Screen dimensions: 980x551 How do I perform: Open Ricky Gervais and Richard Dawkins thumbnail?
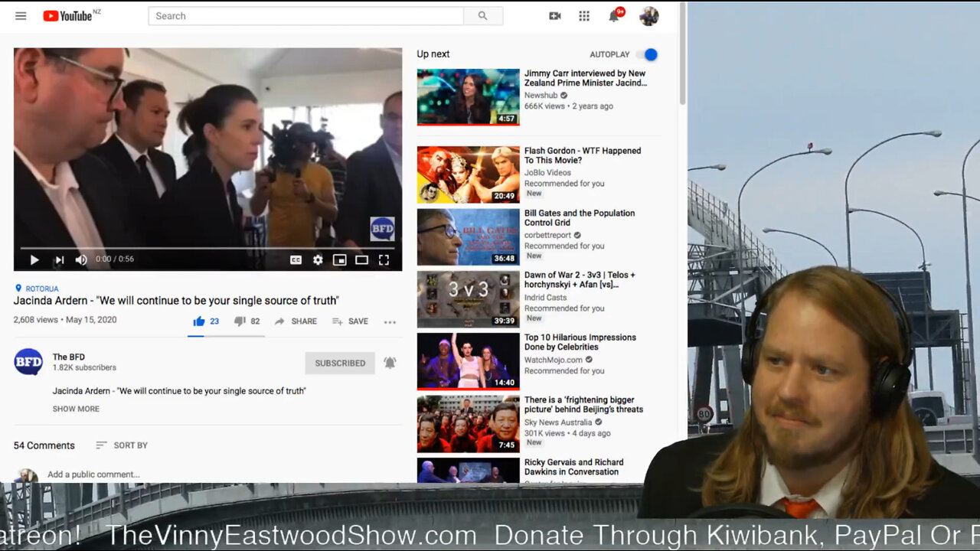[468, 470]
